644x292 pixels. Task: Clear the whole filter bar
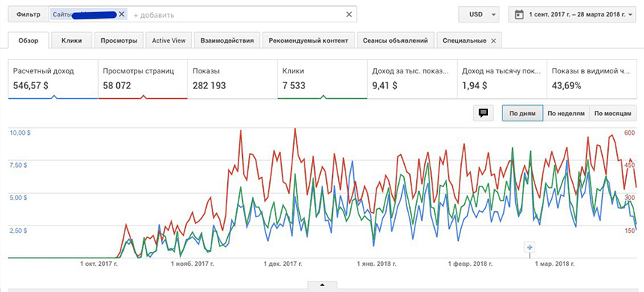(349, 14)
